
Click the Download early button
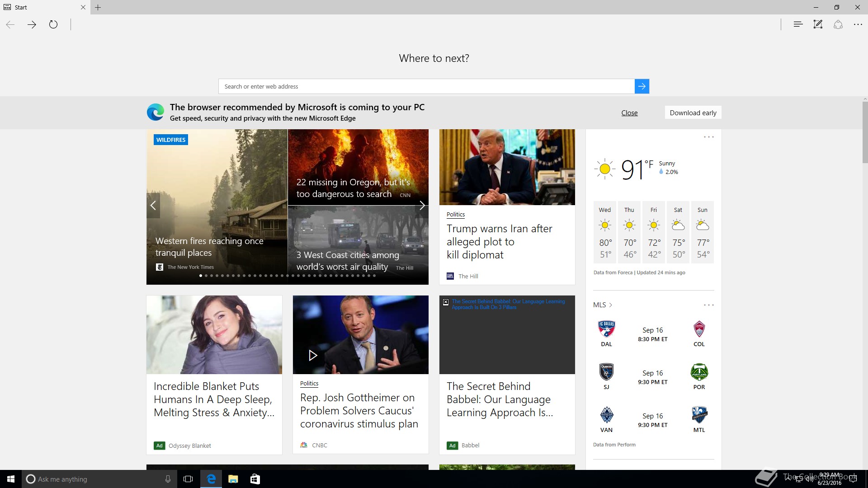pyautogui.click(x=693, y=113)
